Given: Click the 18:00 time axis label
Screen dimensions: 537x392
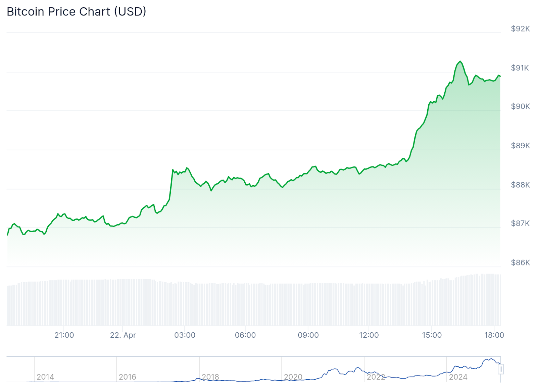Looking at the screenshot, I should point(494,335).
